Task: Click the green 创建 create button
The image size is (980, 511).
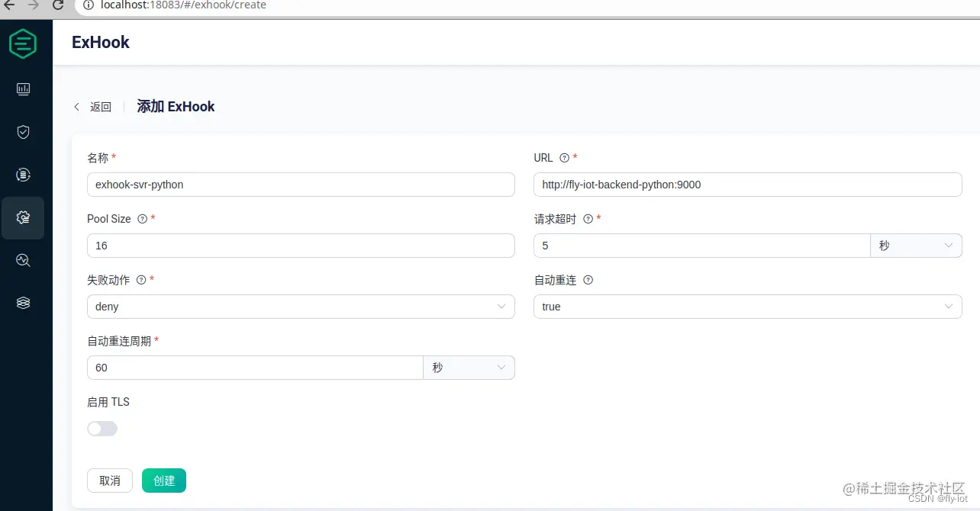Action: pos(163,480)
